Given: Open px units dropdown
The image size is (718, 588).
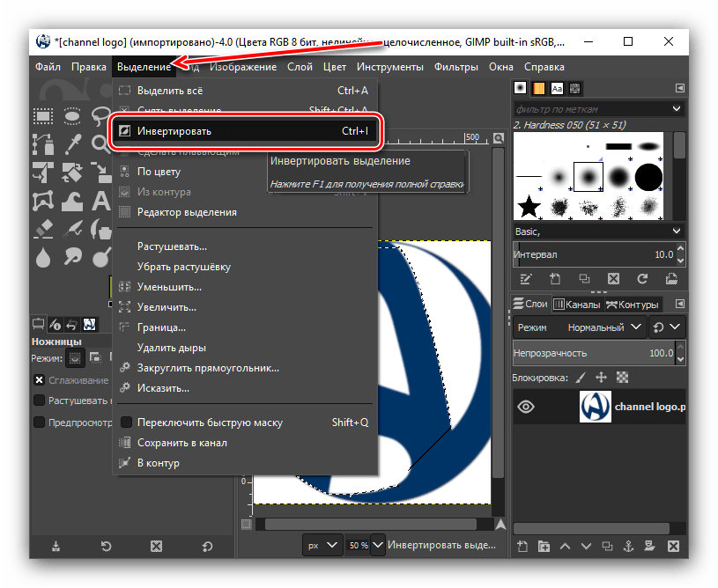Looking at the screenshot, I should click(322, 545).
